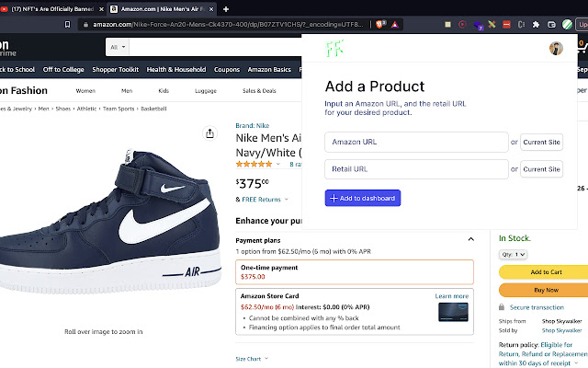This screenshot has height=368, width=588.
Task: Click the Secure transaction lock icon
Action: (503, 306)
